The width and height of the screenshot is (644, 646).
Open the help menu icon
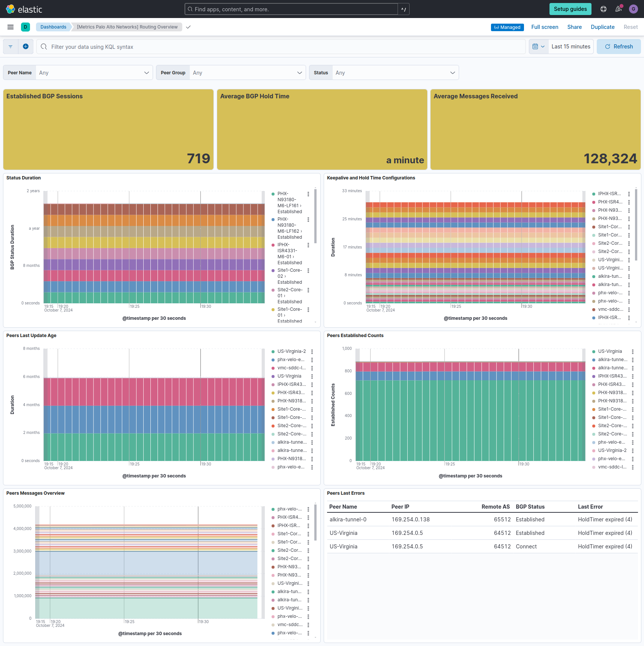(603, 9)
